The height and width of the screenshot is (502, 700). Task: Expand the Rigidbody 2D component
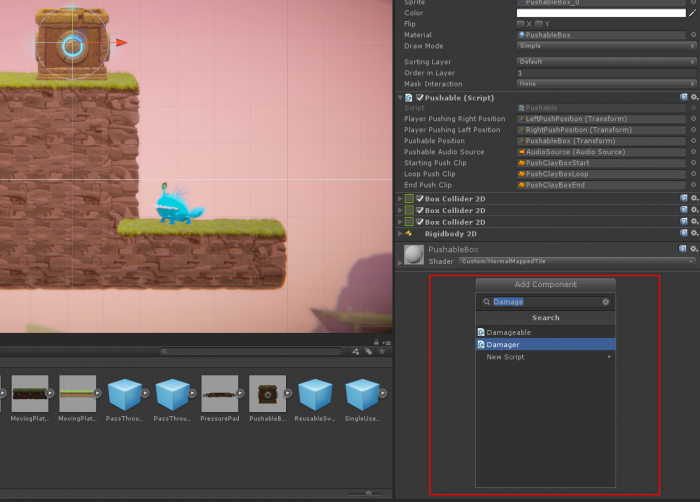point(401,233)
